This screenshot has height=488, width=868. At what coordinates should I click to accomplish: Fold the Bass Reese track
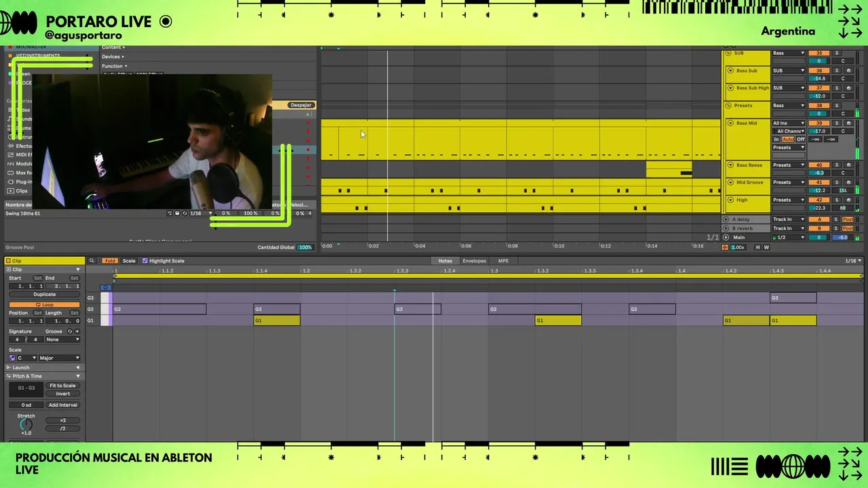[x=730, y=165]
